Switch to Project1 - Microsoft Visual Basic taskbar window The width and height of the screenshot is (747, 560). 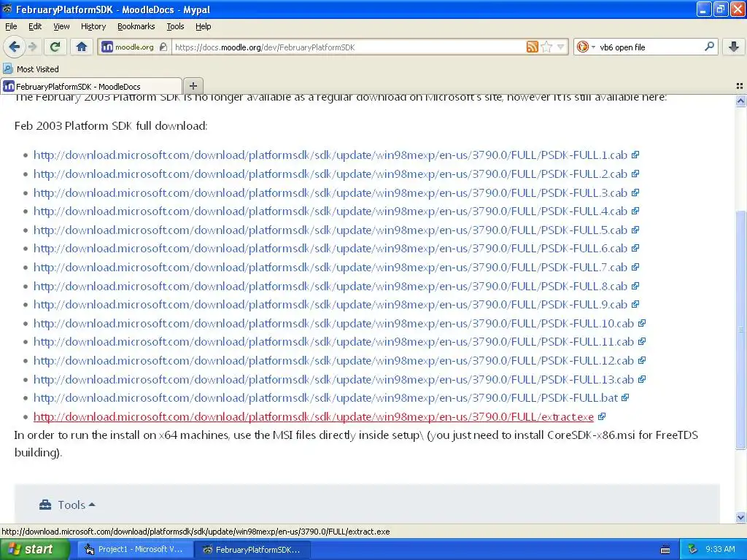134,550
